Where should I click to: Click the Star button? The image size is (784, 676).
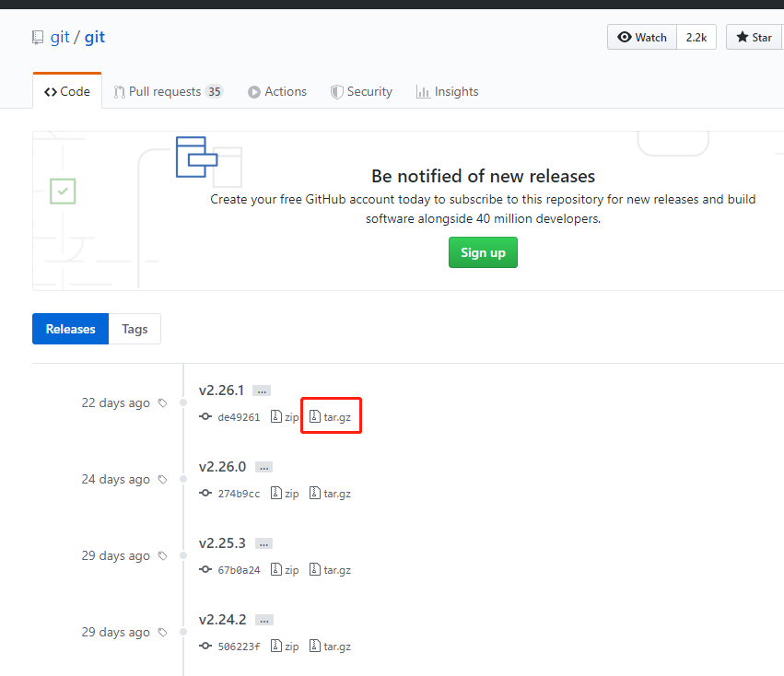(755, 37)
